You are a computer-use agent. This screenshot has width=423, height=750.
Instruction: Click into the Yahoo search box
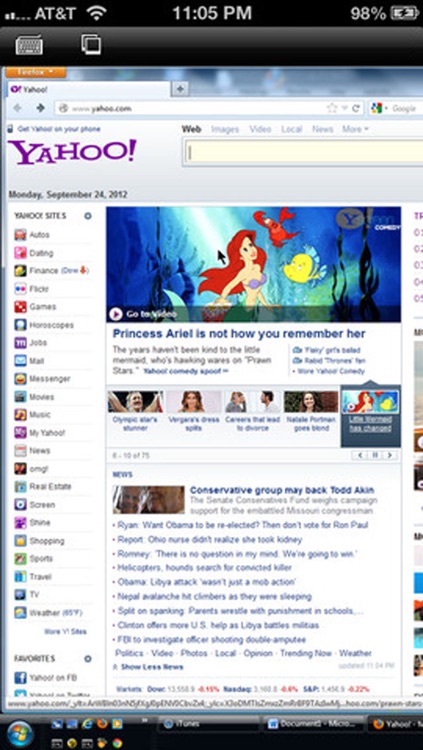coord(304,153)
